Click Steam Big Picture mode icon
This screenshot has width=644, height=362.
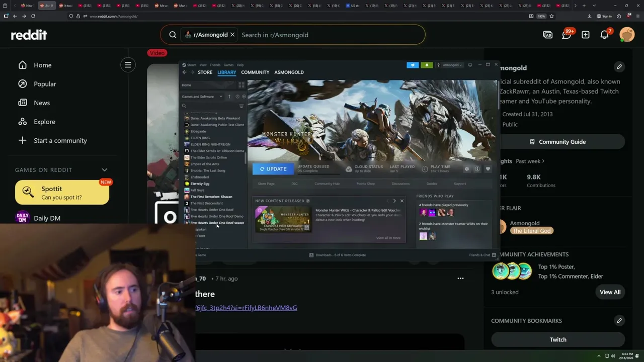point(470,65)
